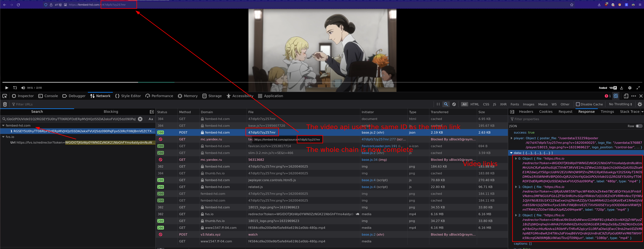
Task: Open the No Throttling dropdown
Action: tap(620, 104)
